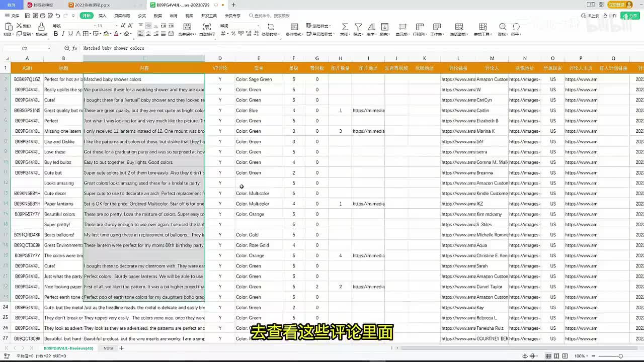The image size is (644, 362).
Task: Click the Save icon in quick access toolbar
Action: pos(28,16)
